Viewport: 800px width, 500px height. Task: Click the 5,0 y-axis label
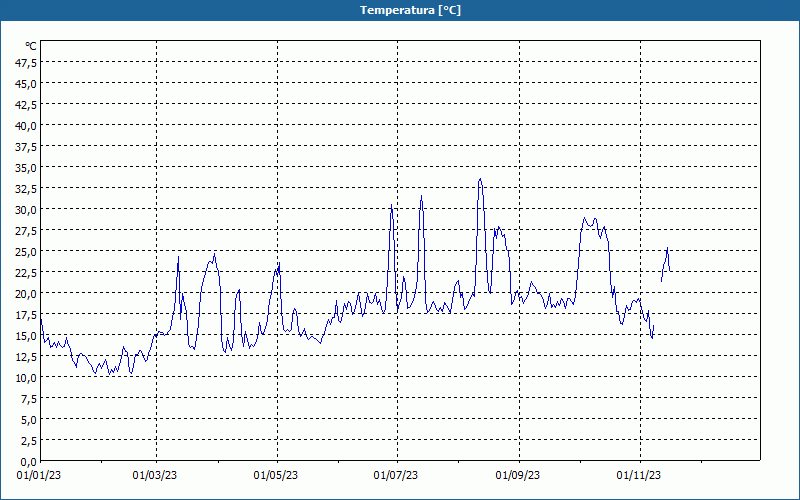tap(29, 420)
